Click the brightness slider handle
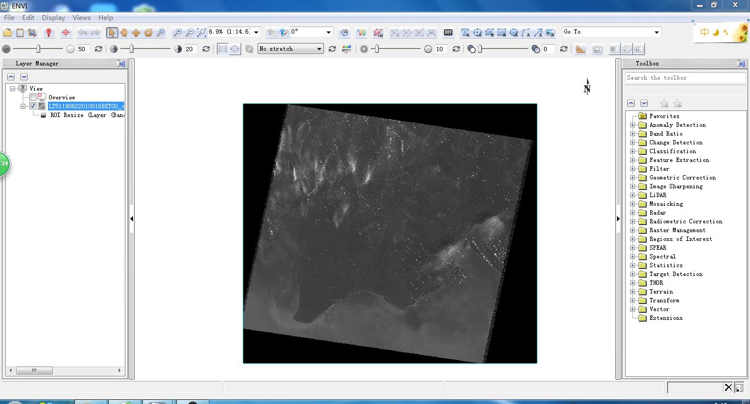The width and height of the screenshot is (750, 404). point(40,49)
